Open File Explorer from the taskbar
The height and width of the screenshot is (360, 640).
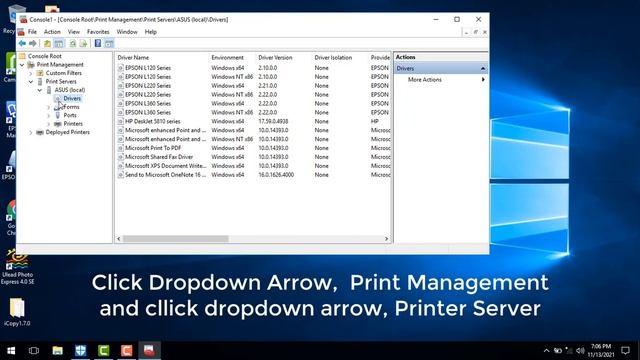[x=58, y=351]
